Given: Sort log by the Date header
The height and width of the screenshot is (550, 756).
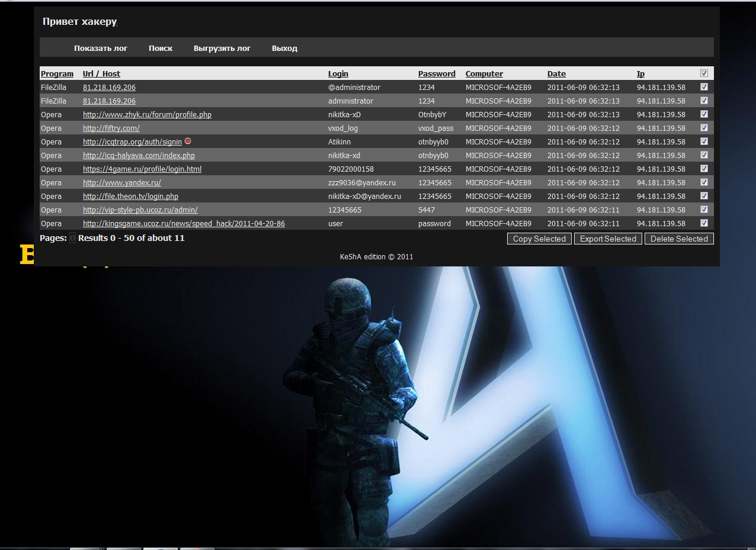Looking at the screenshot, I should (556, 74).
